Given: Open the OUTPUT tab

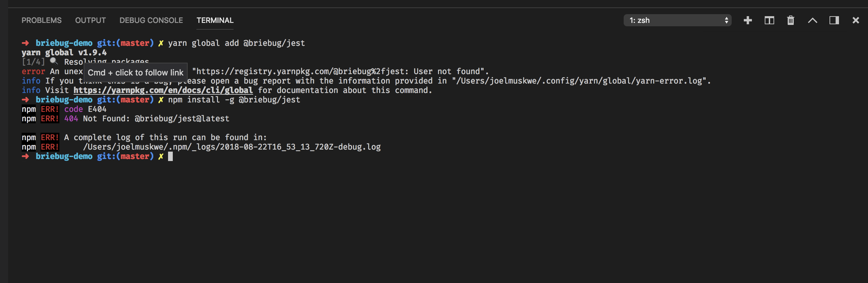Looking at the screenshot, I should (90, 20).
